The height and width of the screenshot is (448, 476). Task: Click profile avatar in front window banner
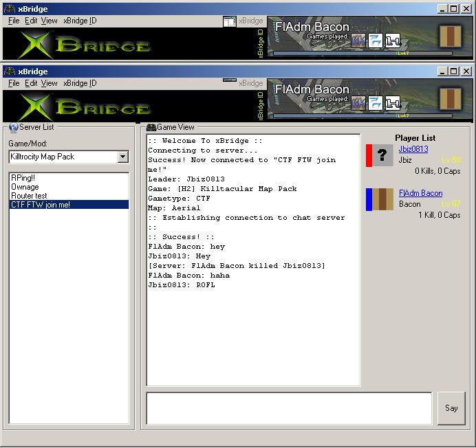tap(450, 99)
